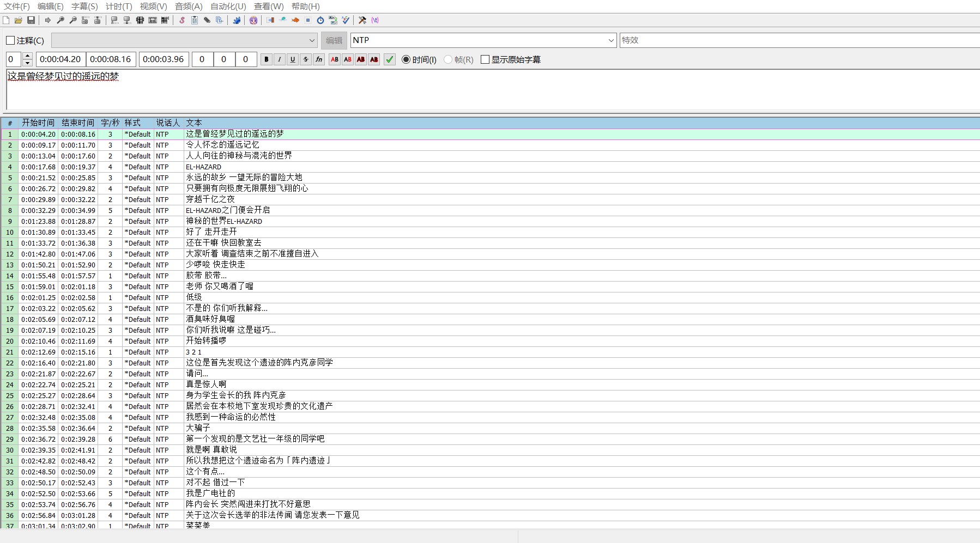Create a new subtitle file

pos(6,20)
